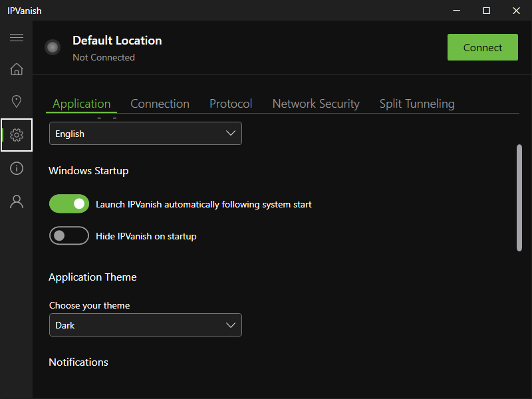532x399 pixels.
Task: Open the Network Security tab
Action: point(316,104)
